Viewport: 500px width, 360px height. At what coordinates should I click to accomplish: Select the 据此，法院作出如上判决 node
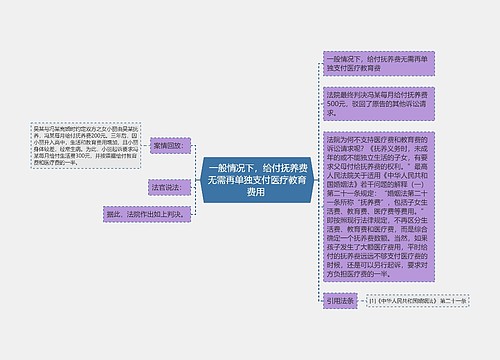click(x=147, y=214)
